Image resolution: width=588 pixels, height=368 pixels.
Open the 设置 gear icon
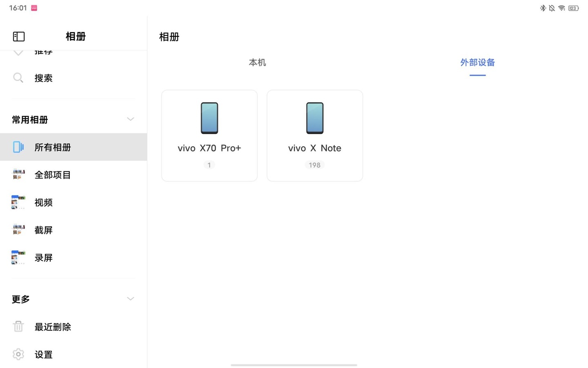click(18, 354)
